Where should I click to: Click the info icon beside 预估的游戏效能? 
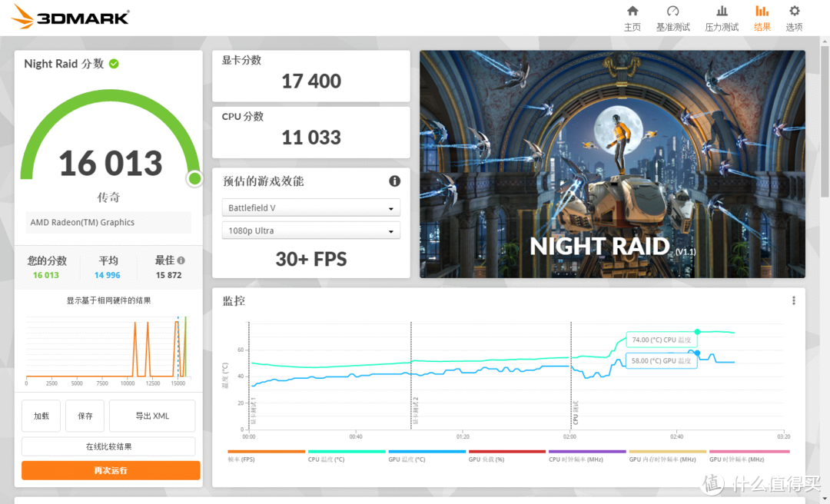(394, 181)
